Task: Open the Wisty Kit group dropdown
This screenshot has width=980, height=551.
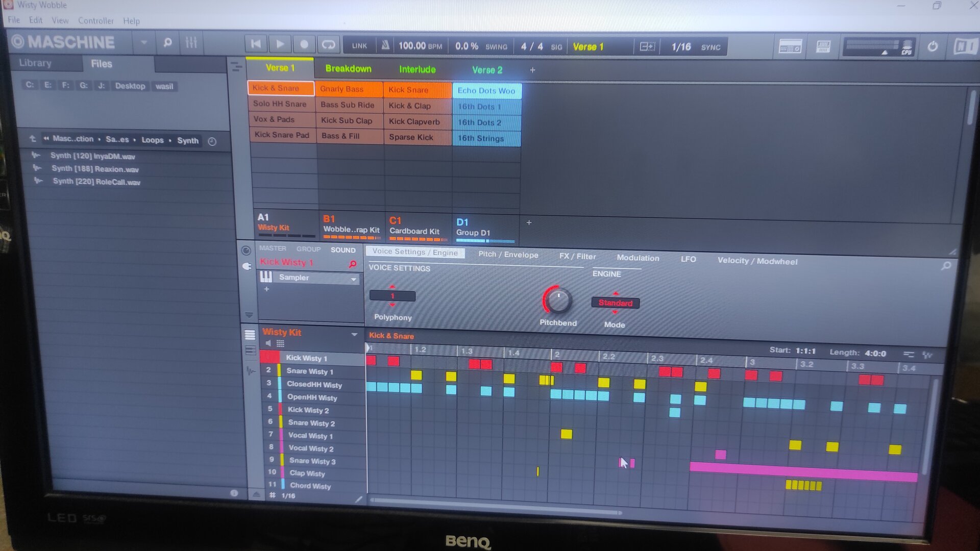Action: (354, 335)
